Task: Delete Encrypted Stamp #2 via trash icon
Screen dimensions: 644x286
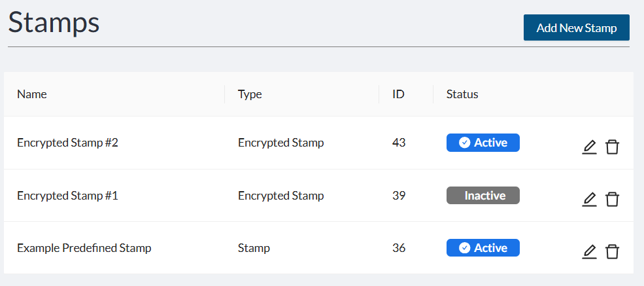Action: click(x=612, y=147)
